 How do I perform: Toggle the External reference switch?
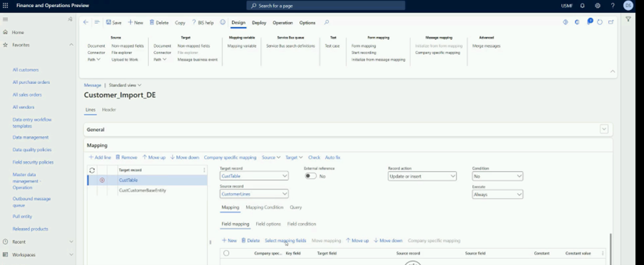pos(310,176)
